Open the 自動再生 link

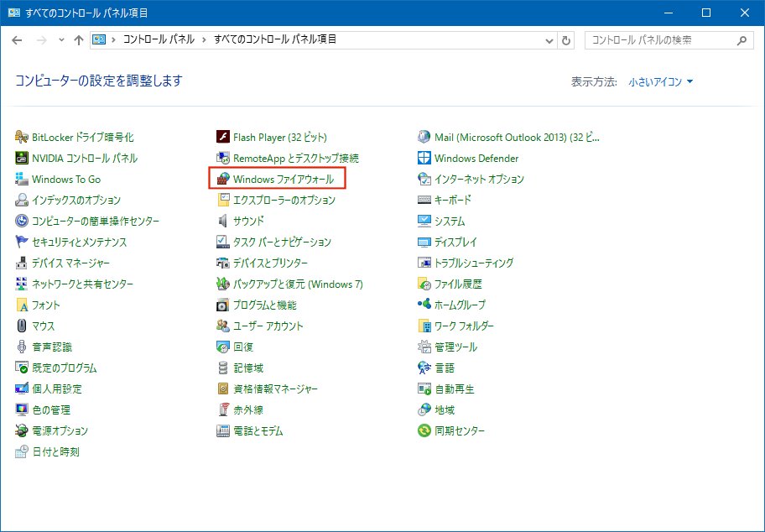455,389
